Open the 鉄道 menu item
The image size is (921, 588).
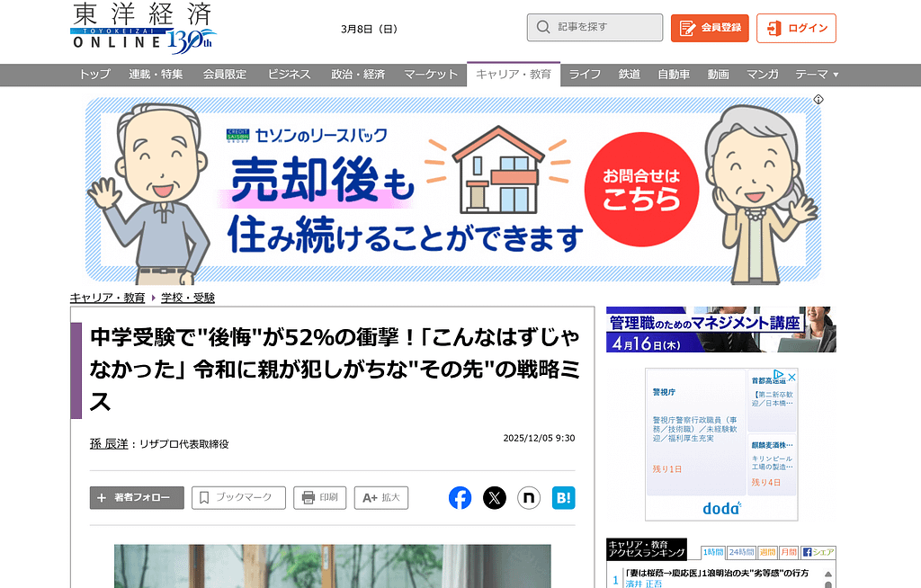click(630, 75)
